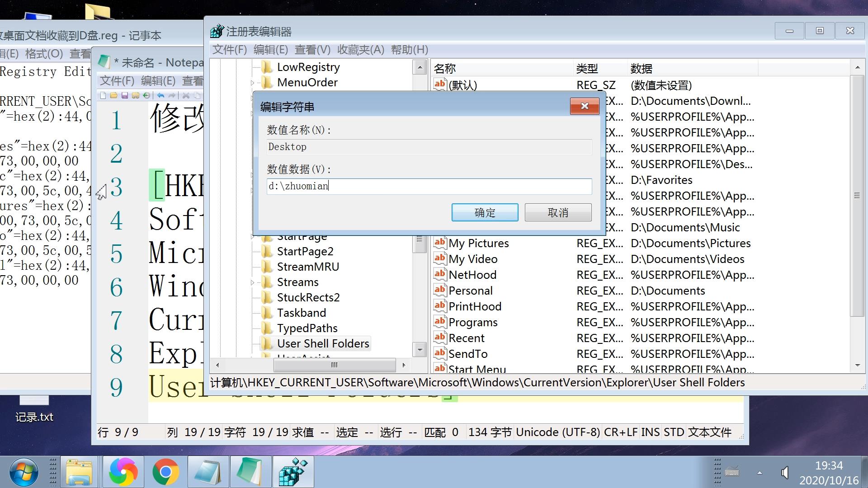Select the NetHood value entry

coord(472,275)
